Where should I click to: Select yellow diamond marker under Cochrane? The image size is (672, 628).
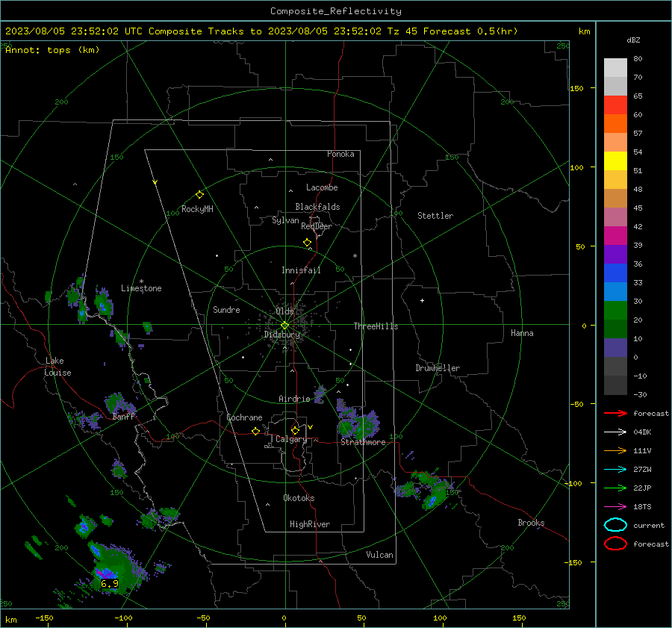(255, 431)
